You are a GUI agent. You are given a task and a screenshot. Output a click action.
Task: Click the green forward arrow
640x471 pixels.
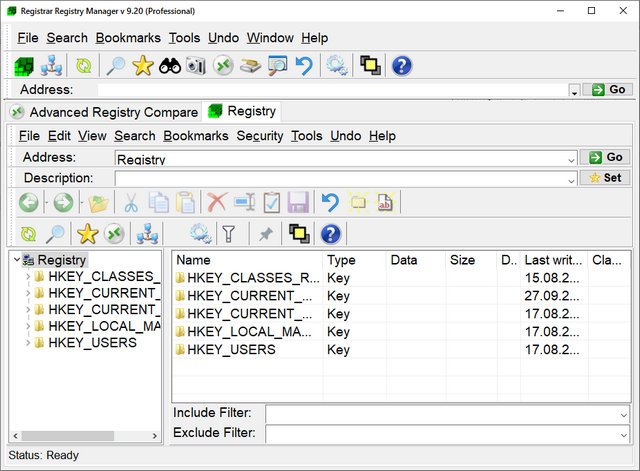pyautogui.click(x=63, y=203)
